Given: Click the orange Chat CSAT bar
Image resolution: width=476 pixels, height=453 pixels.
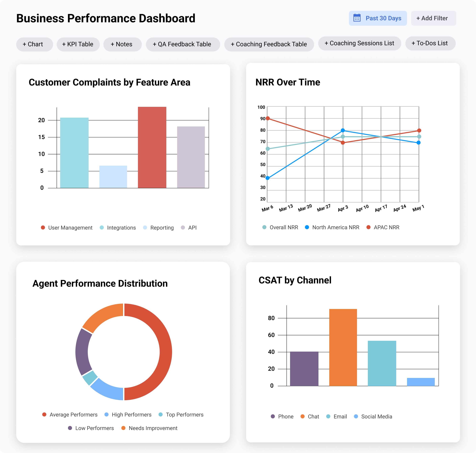Looking at the screenshot, I should [x=343, y=347].
